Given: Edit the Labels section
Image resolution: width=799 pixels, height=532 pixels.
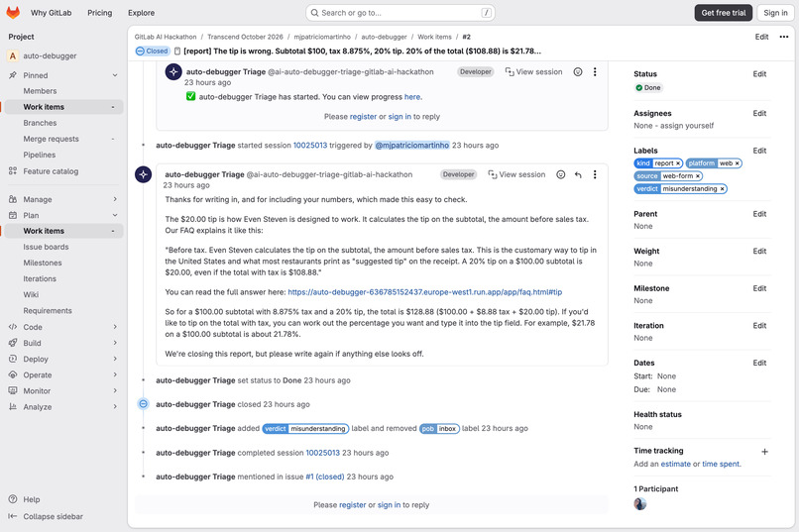Looking at the screenshot, I should pyautogui.click(x=759, y=151).
